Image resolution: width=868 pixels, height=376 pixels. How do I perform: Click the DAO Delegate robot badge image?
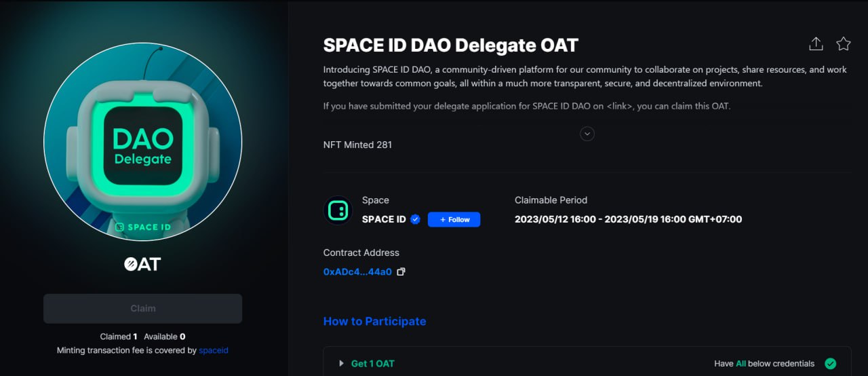coord(142,141)
